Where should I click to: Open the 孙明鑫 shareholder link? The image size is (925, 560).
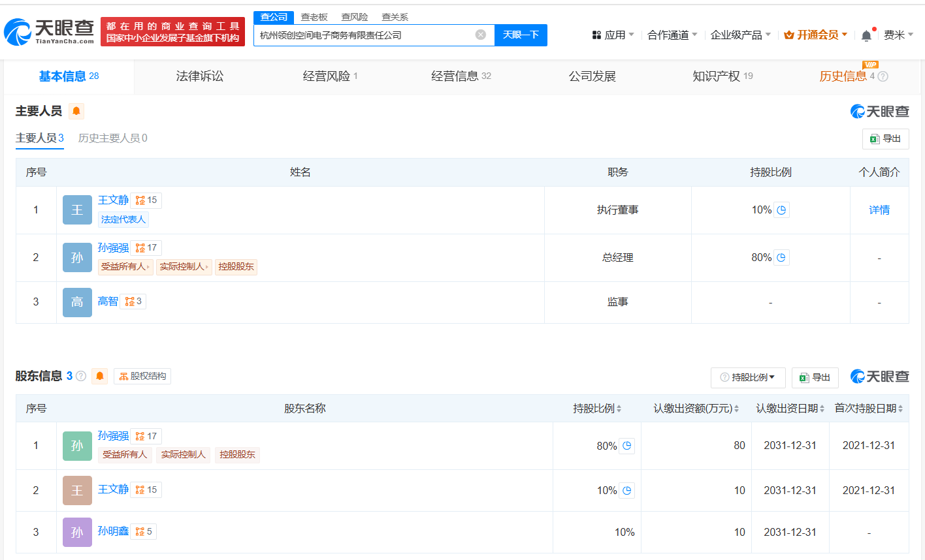coord(113,531)
